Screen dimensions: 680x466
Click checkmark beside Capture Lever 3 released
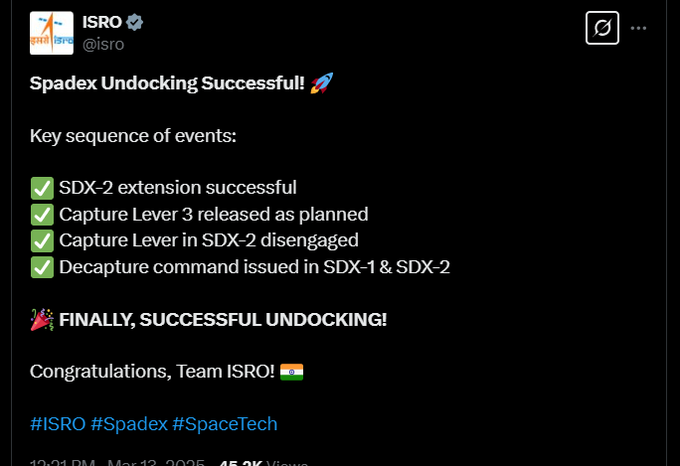(42, 215)
